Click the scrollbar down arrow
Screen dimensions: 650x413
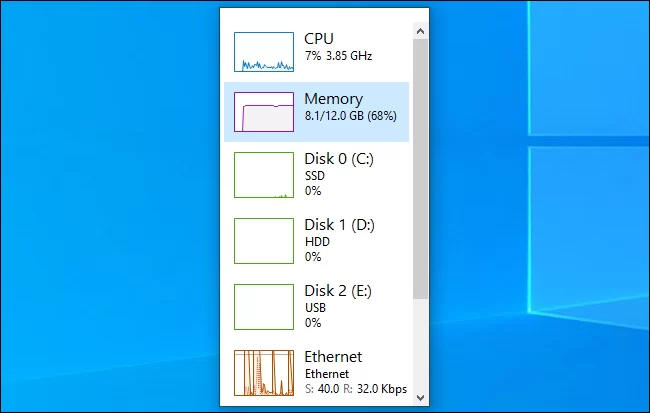(x=420, y=397)
